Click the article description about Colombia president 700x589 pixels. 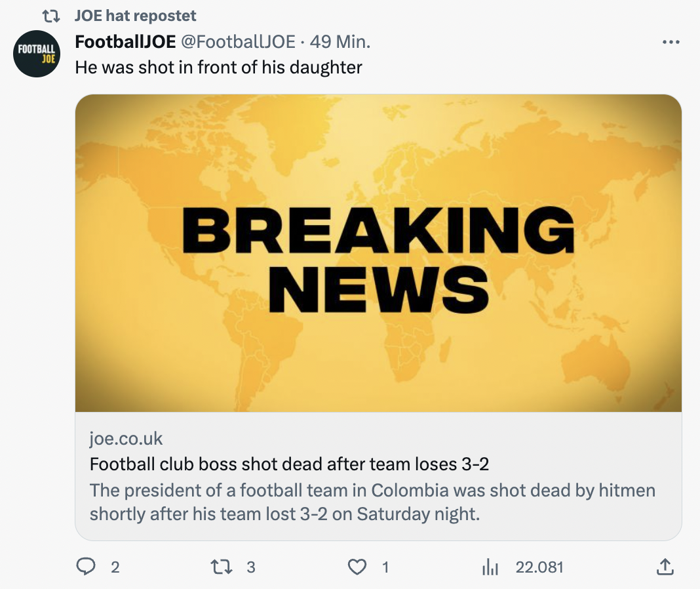coord(372,501)
